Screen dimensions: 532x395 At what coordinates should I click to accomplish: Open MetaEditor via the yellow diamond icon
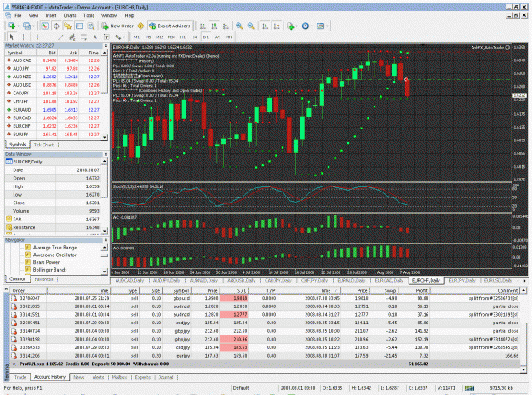pyautogui.click(x=140, y=26)
